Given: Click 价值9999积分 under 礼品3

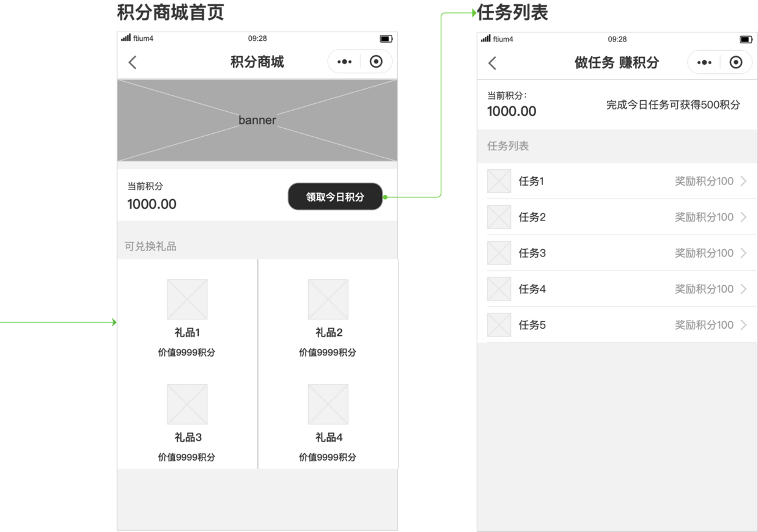Looking at the screenshot, I should pos(187,457).
